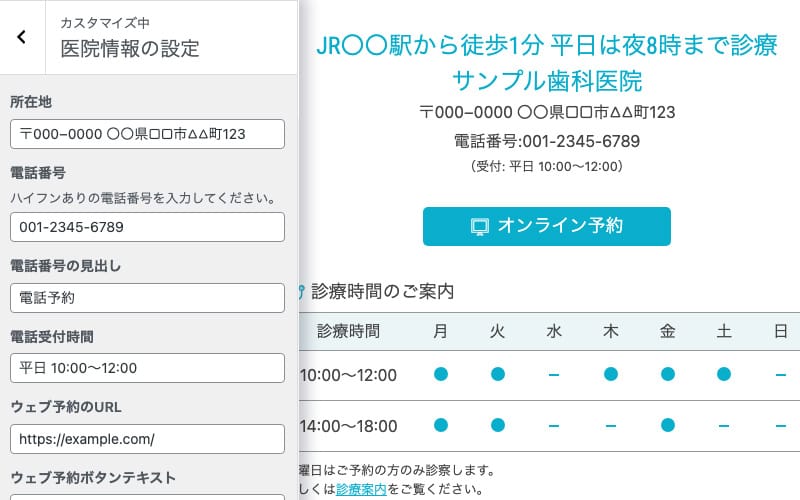Viewport: 800px width, 500px height.
Task: Click the back chevron in customizer header
Action: pos(22,37)
